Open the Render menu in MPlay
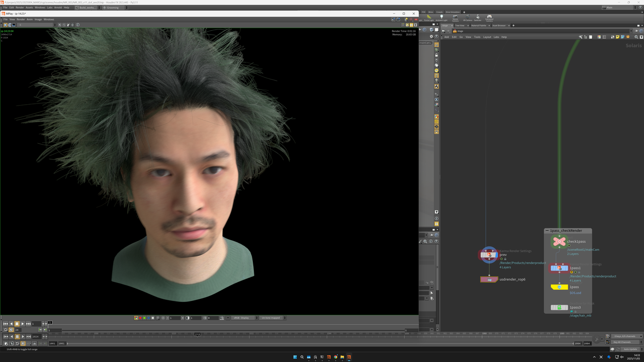The height and width of the screenshot is (362, 644). tap(21, 19)
